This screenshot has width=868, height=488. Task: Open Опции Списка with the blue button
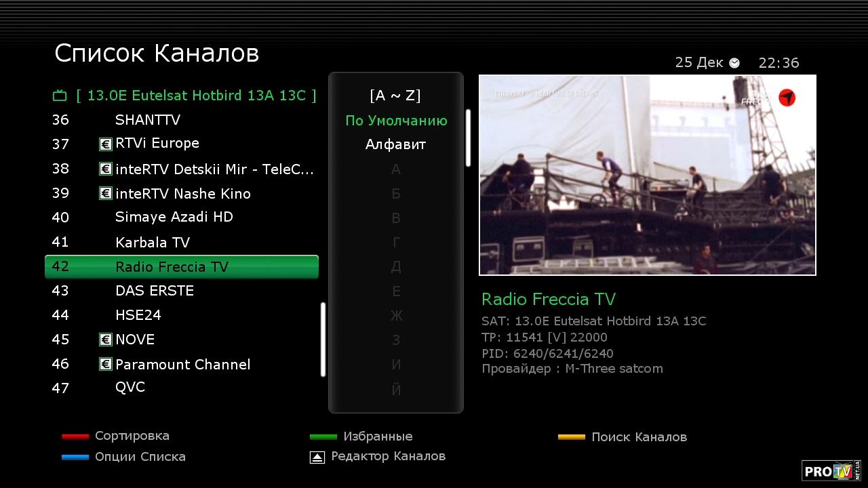click(75, 457)
